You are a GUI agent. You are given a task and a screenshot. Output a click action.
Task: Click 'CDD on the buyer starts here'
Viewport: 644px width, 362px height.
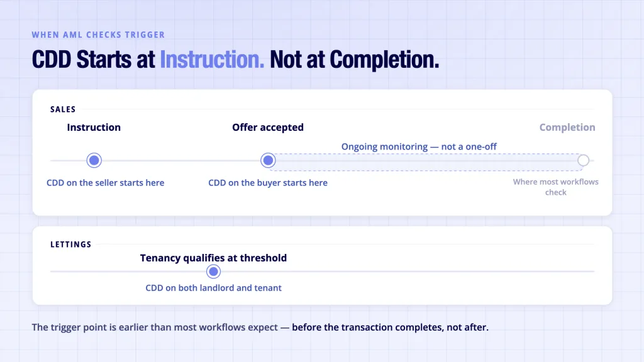pos(268,183)
